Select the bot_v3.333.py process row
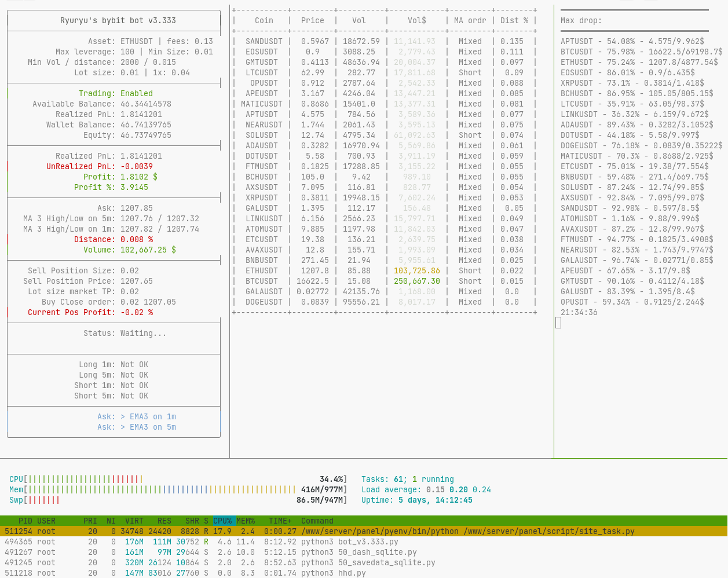 pos(364,542)
